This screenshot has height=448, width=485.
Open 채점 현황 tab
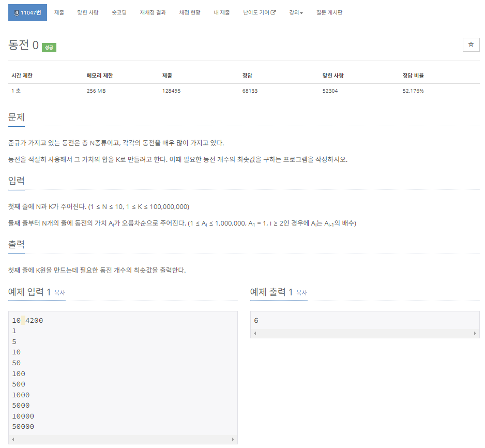pos(190,13)
